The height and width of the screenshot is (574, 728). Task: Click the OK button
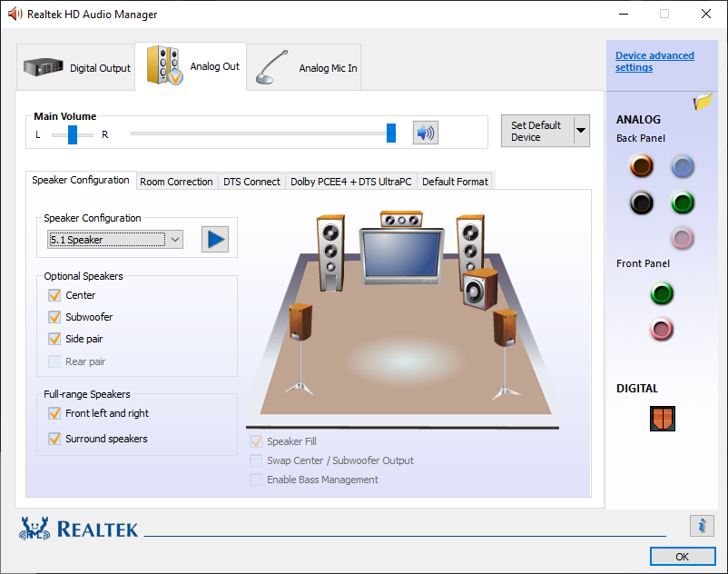pyautogui.click(x=683, y=557)
